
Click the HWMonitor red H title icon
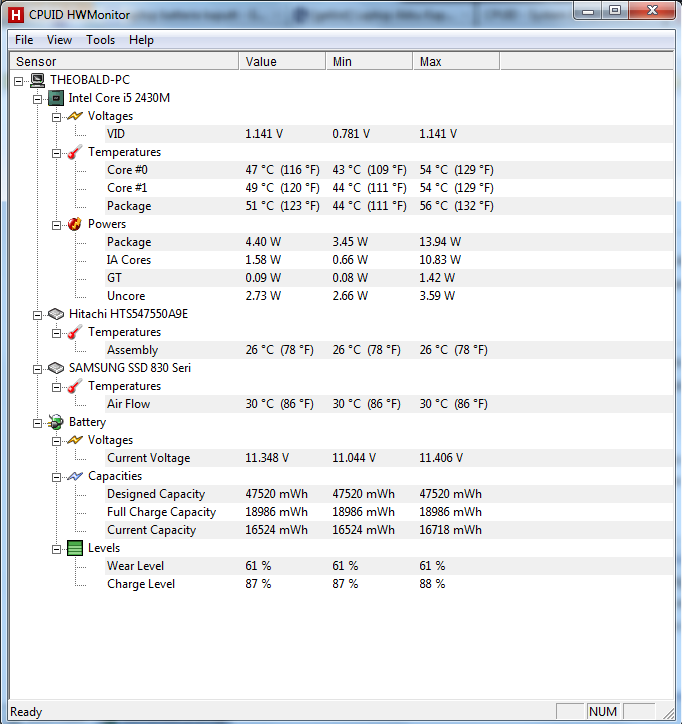[16, 15]
